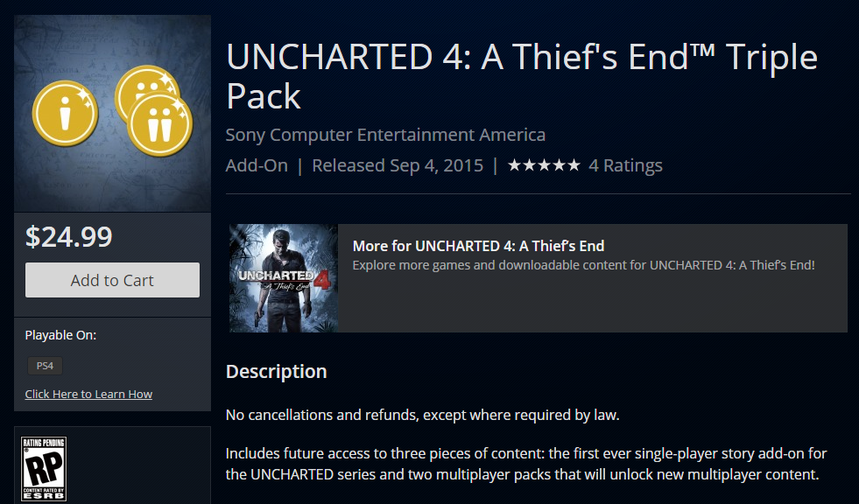Click the Description section heading
The image size is (859, 504).
tap(276, 371)
